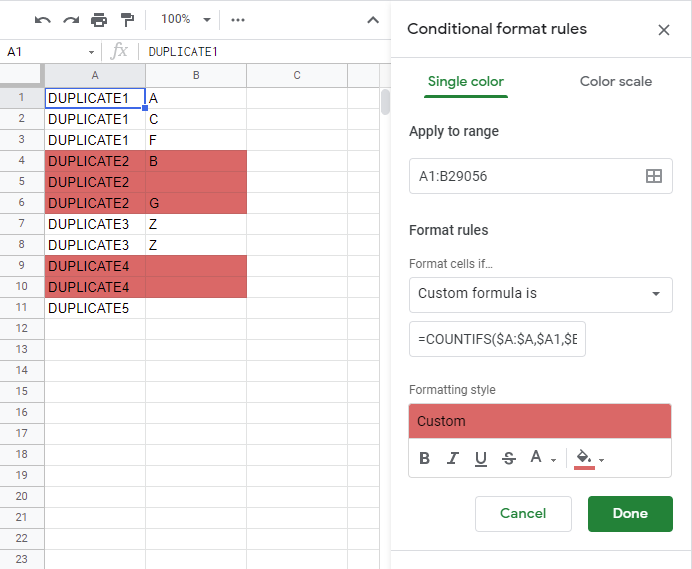Select row 11 header

coord(22,308)
